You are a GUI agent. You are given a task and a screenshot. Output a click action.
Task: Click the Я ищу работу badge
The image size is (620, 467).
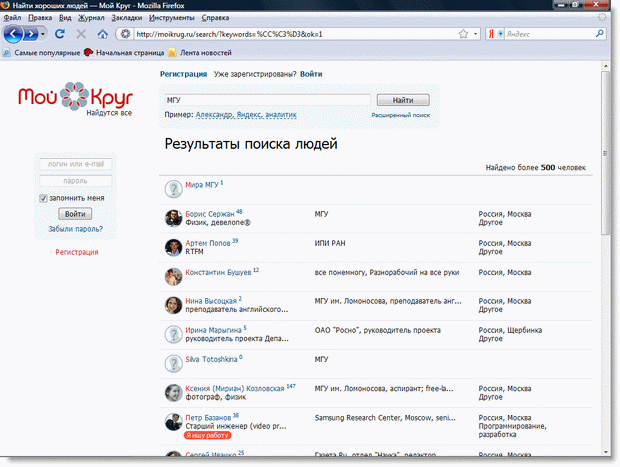pos(208,435)
